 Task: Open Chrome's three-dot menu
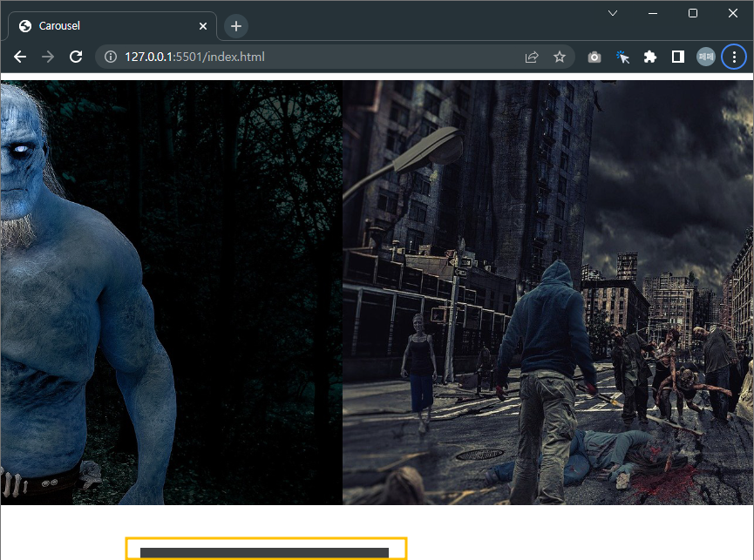tap(734, 57)
